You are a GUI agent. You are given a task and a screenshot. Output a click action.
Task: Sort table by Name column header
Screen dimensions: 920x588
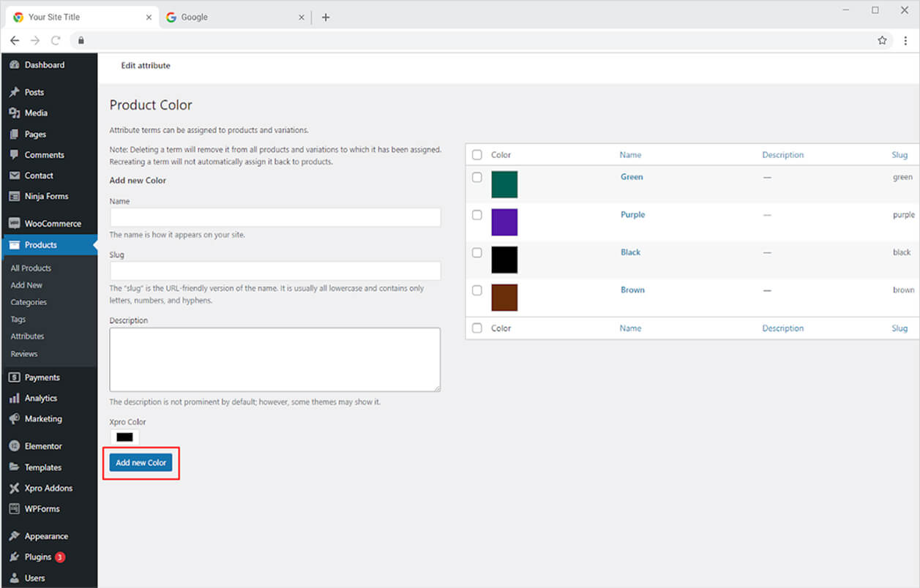[630, 155]
